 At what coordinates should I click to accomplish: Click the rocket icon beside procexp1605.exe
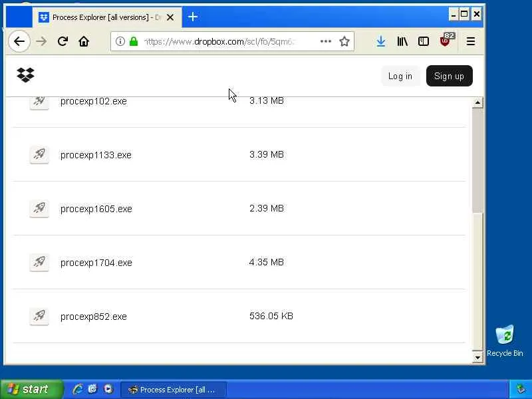click(x=39, y=208)
